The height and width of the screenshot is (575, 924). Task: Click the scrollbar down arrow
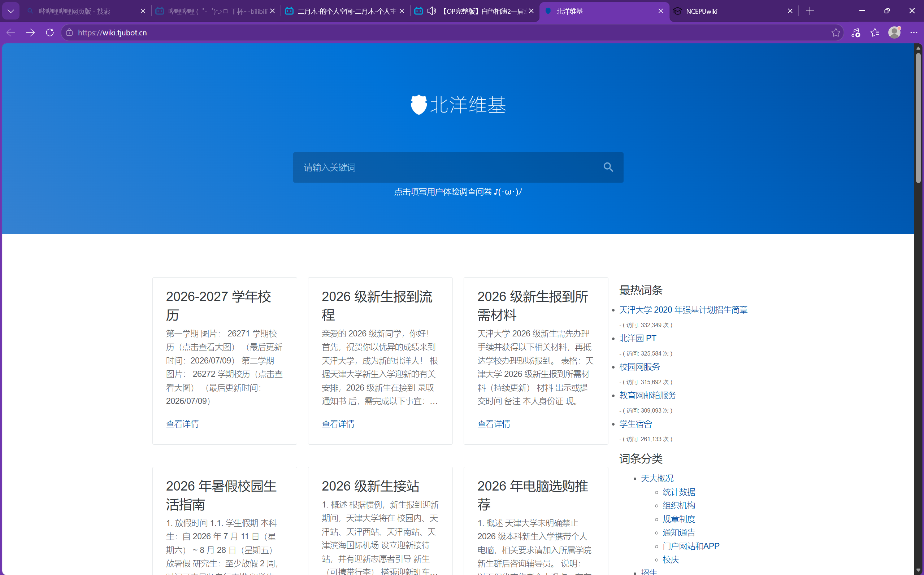918,570
